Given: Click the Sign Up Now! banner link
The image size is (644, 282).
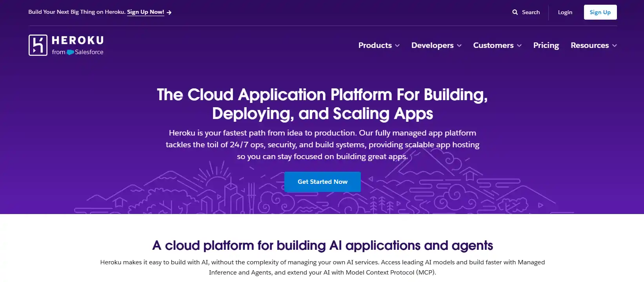Looking at the screenshot, I should click(x=146, y=12).
